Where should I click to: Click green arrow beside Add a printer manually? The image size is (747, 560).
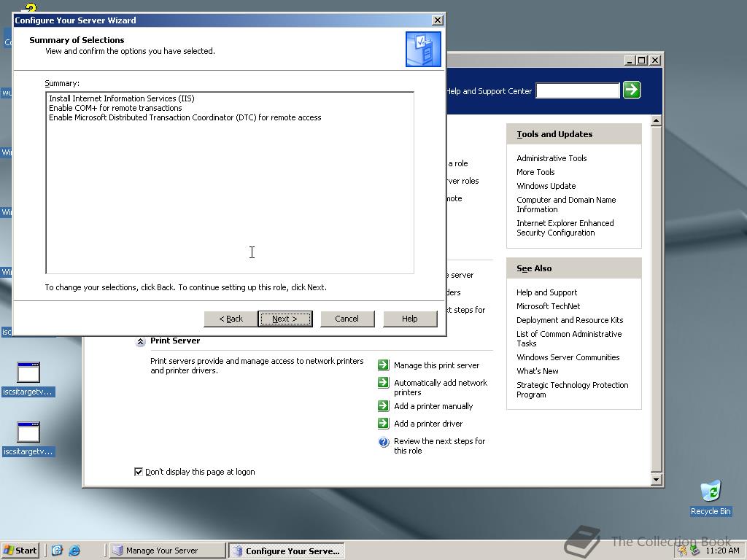coord(384,405)
